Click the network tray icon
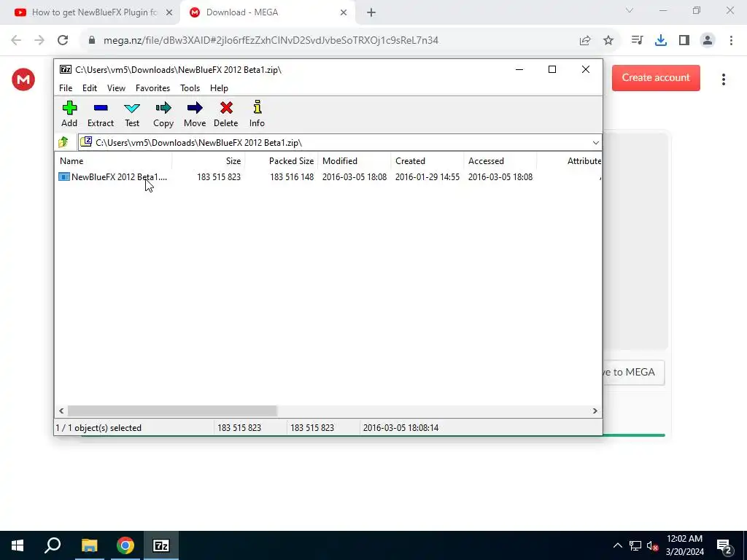This screenshot has width=747, height=560. point(635,545)
